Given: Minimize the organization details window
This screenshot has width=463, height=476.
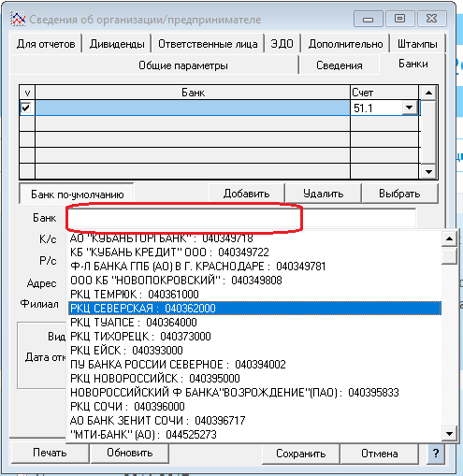Looking at the screenshot, I should [x=369, y=19].
